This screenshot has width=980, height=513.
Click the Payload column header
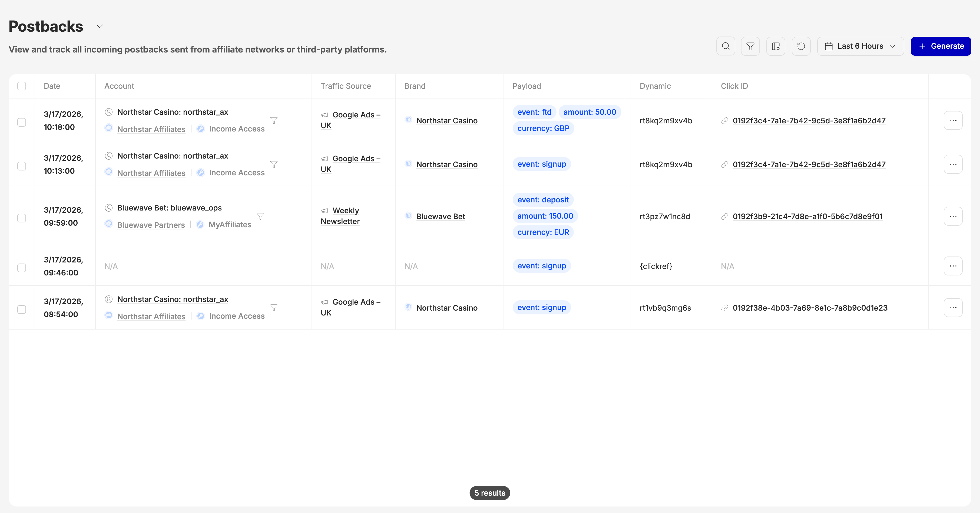pyautogui.click(x=527, y=86)
